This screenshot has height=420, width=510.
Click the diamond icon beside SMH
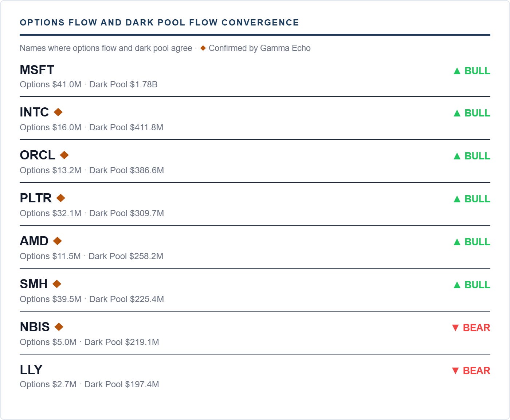point(57,284)
